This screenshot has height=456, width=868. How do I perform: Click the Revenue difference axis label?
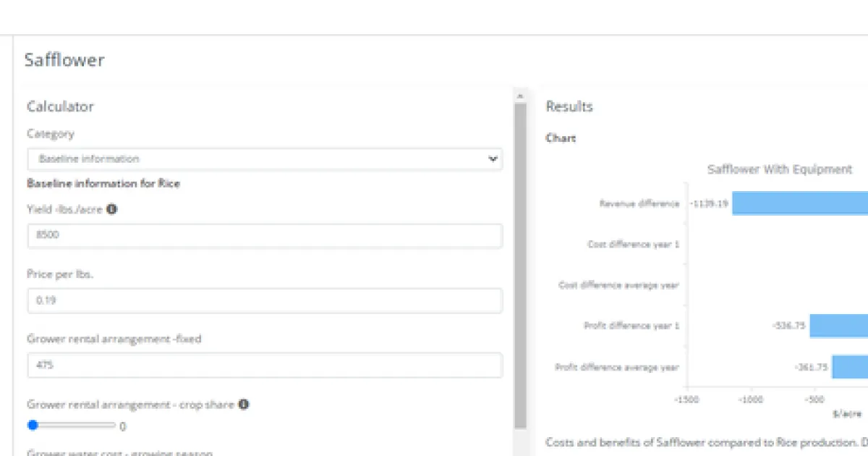(x=639, y=203)
